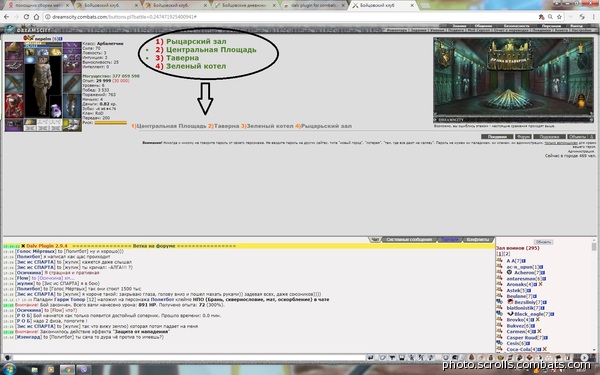Click the red armor slot on character

[x=14, y=105]
